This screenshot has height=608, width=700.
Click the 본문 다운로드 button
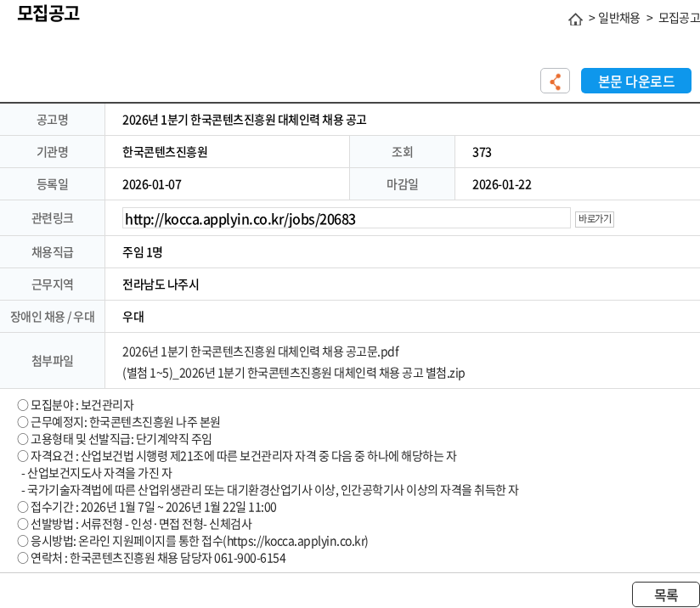click(x=635, y=81)
